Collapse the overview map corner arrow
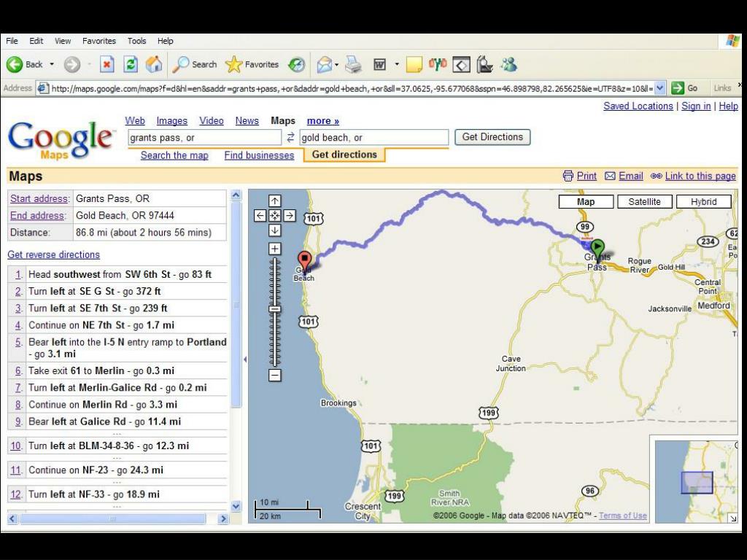This screenshot has width=747, height=560. [733, 518]
